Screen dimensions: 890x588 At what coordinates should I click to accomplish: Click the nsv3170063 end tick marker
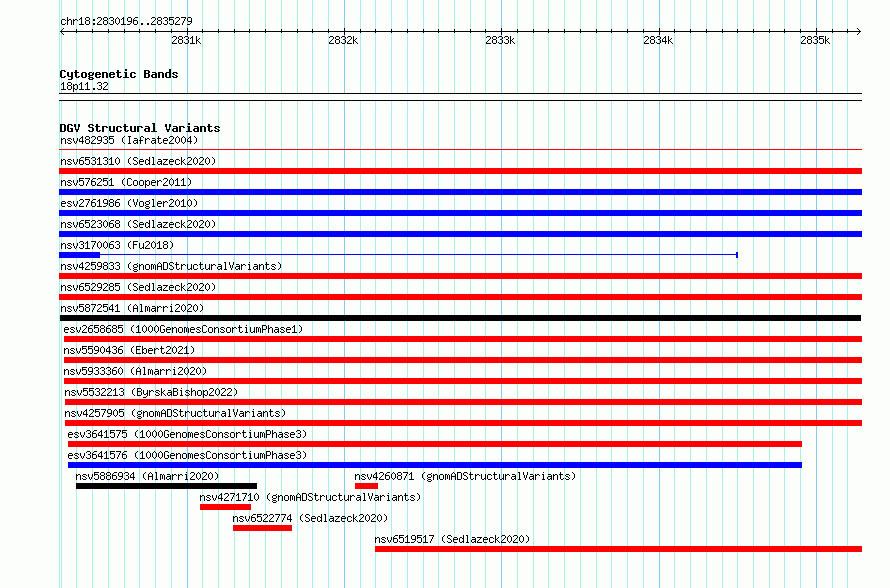point(737,255)
